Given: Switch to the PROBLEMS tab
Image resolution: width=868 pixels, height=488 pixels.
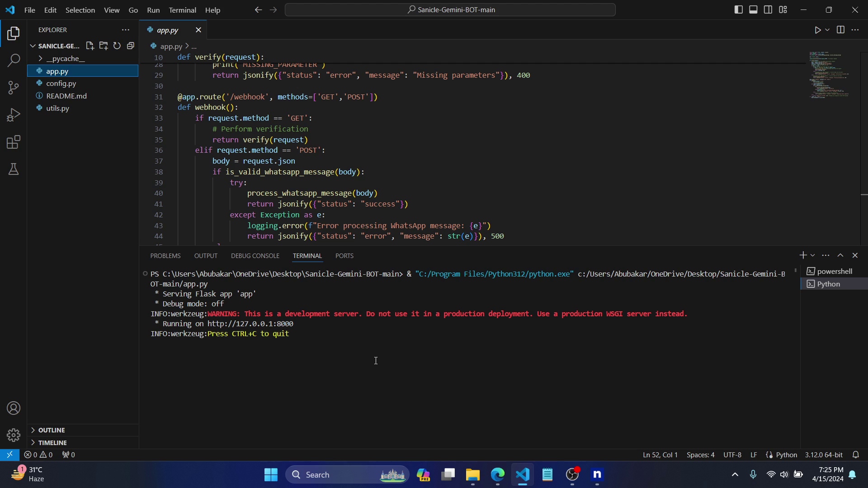Looking at the screenshot, I should [165, 256].
